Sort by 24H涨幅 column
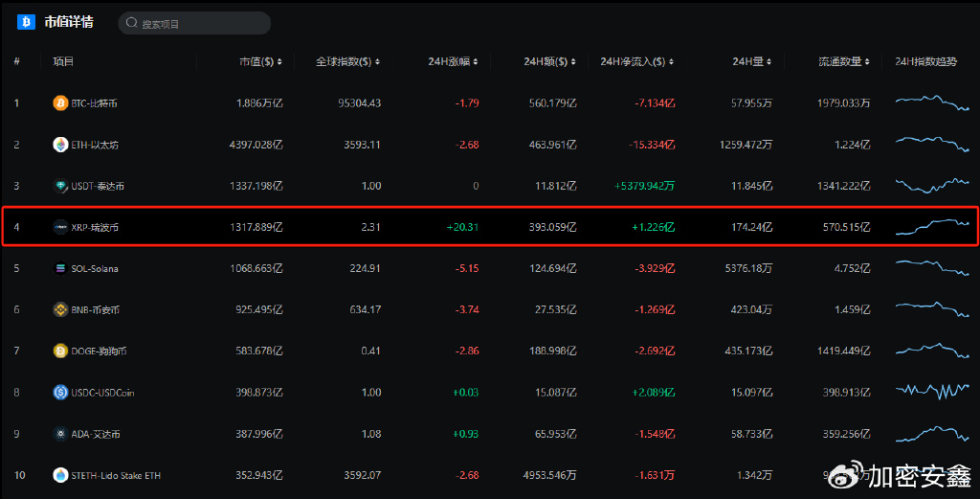Viewport: 980px width, 499px height. click(453, 61)
